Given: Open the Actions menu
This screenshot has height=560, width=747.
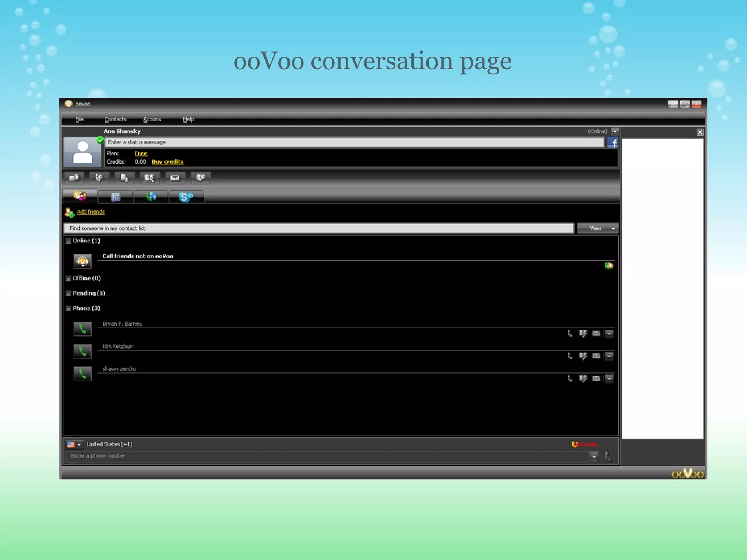Looking at the screenshot, I should 152,119.
